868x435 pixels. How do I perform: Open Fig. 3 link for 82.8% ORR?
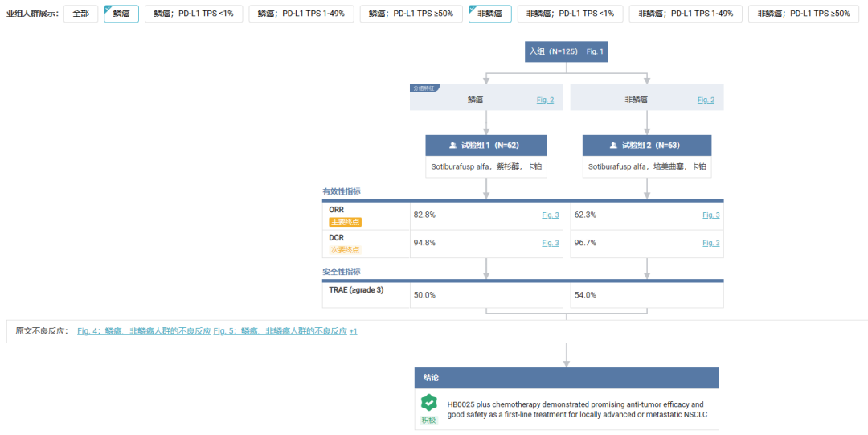551,215
